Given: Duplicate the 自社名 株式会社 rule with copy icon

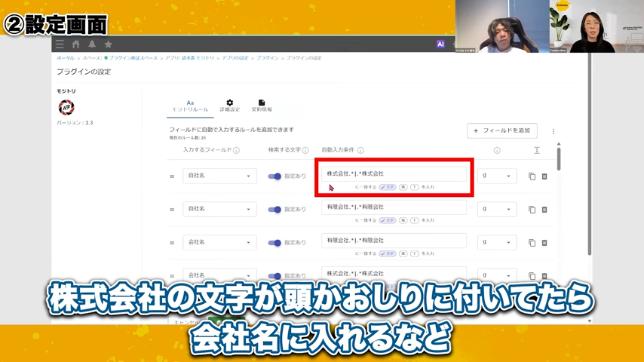Looking at the screenshot, I should 532,176.
